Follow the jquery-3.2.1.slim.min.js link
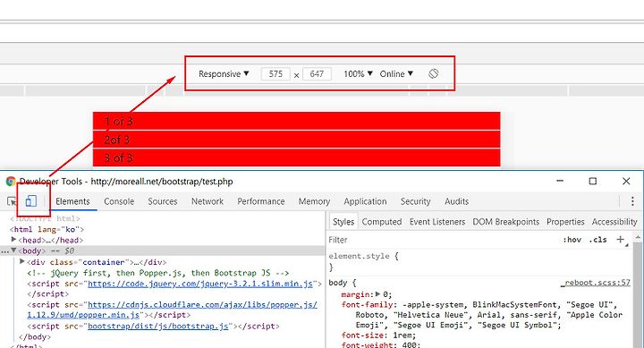This screenshot has height=348, width=644. click(x=200, y=284)
